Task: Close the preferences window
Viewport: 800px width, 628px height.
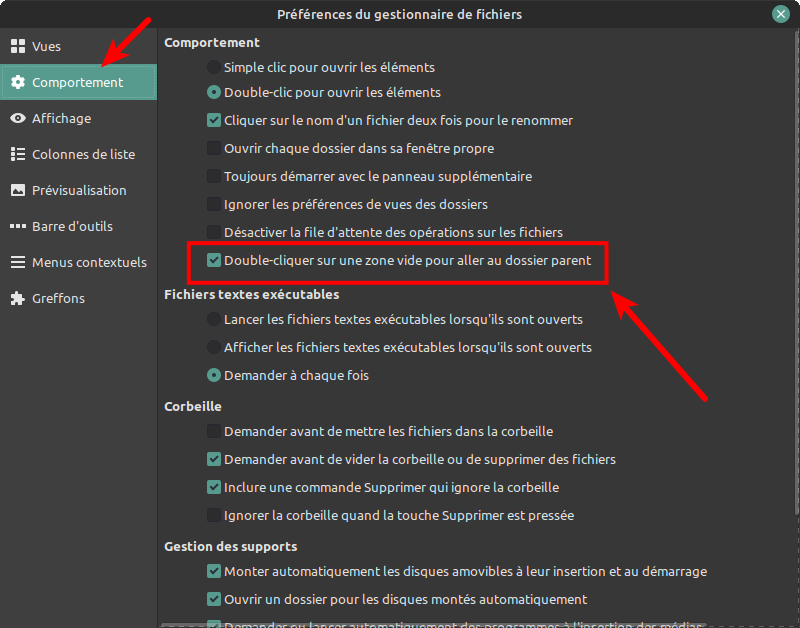Action: point(781,14)
